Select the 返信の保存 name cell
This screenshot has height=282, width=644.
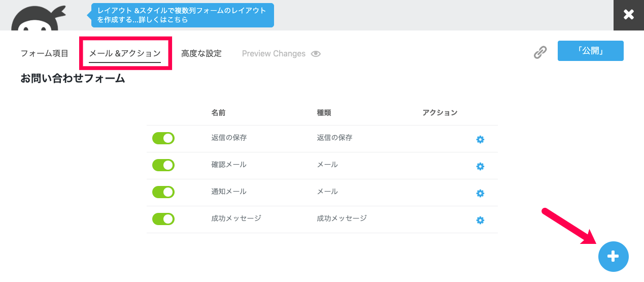click(x=229, y=138)
